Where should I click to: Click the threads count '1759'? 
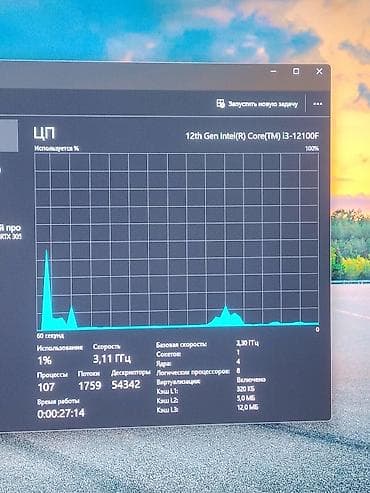pyautogui.click(x=90, y=386)
